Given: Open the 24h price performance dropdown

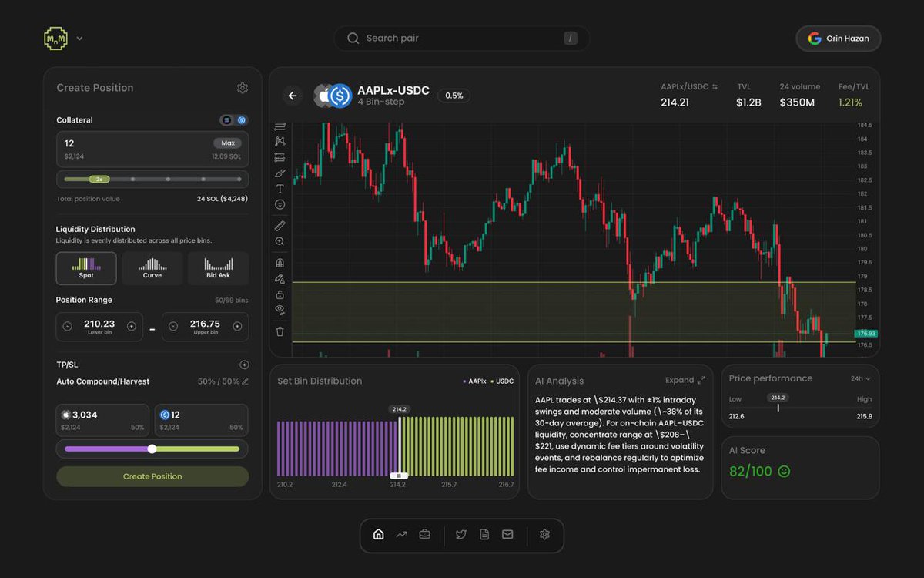Looking at the screenshot, I should click(x=861, y=378).
